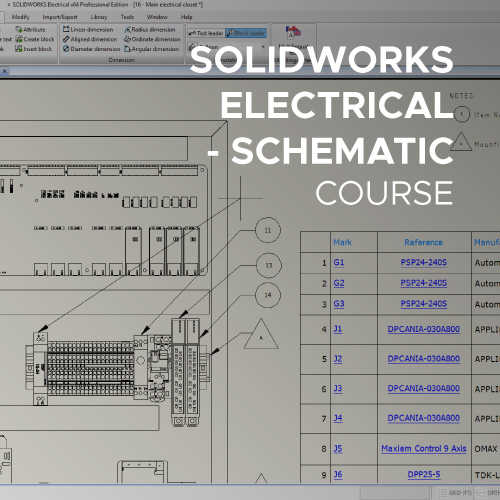Click the Mark column header
Image resolution: width=500 pixels, height=500 pixels.
click(x=343, y=242)
